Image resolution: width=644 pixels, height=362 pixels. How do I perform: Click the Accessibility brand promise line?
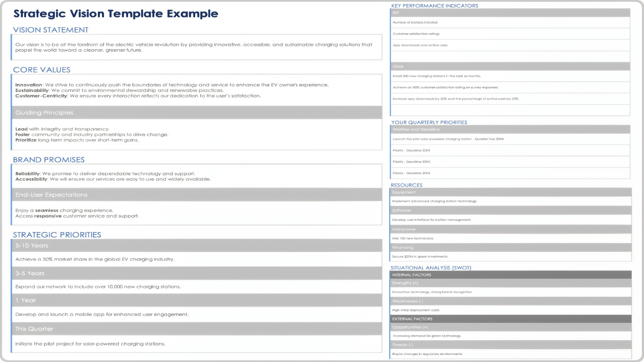click(x=113, y=179)
